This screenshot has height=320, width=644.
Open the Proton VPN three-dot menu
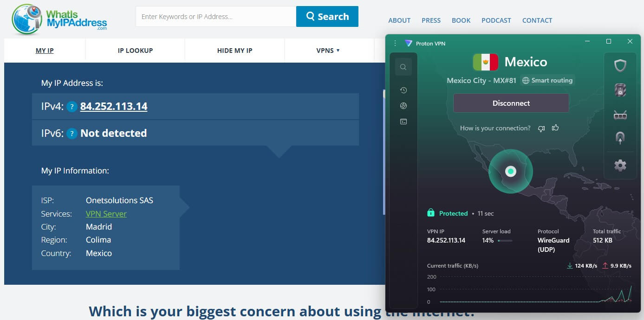[395, 43]
